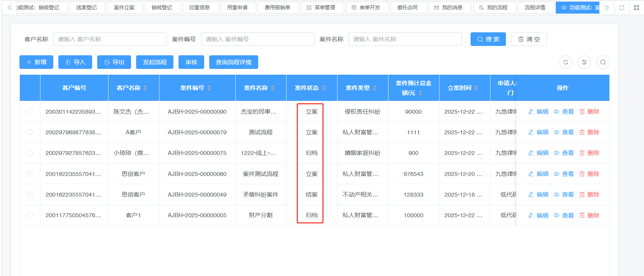Click the round search toggle icon
Screen dimensions: 644x276
(603, 62)
